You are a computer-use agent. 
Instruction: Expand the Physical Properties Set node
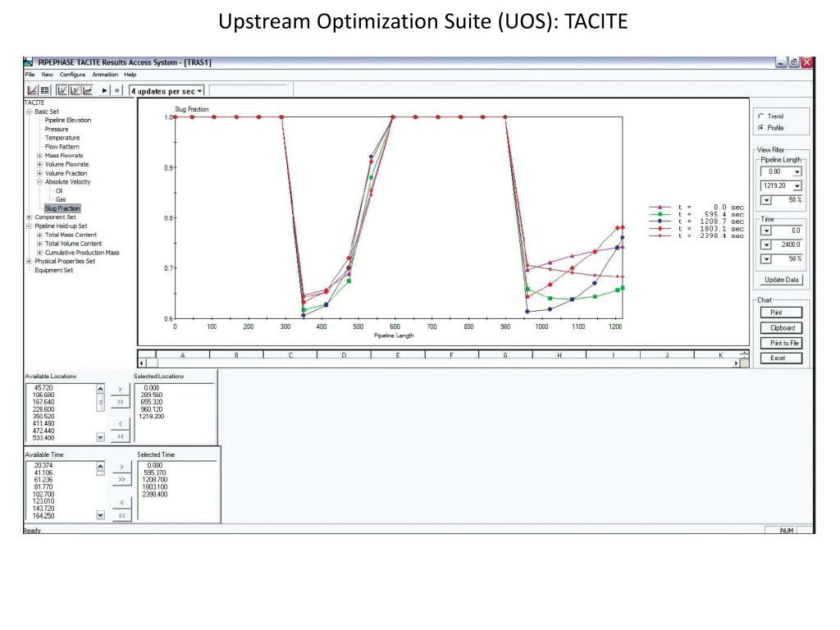pyautogui.click(x=30, y=261)
